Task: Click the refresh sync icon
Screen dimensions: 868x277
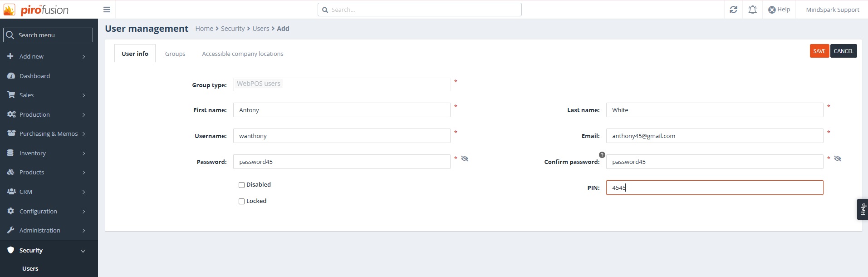Action: point(733,10)
